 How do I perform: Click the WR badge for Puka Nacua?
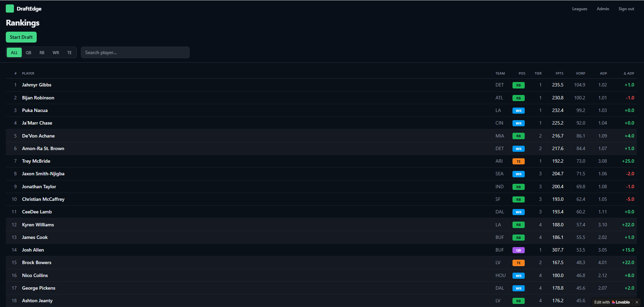click(519, 111)
